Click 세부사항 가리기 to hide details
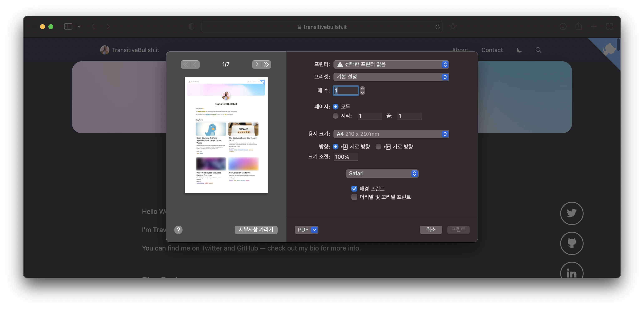 tap(256, 230)
